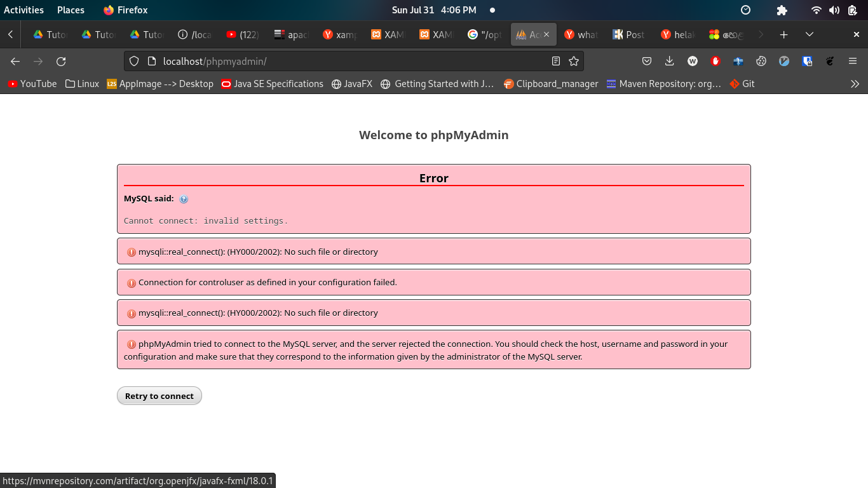Click the puzzle piece icon in top bar
The width and height of the screenshot is (868, 488).
[x=782, y=10]
